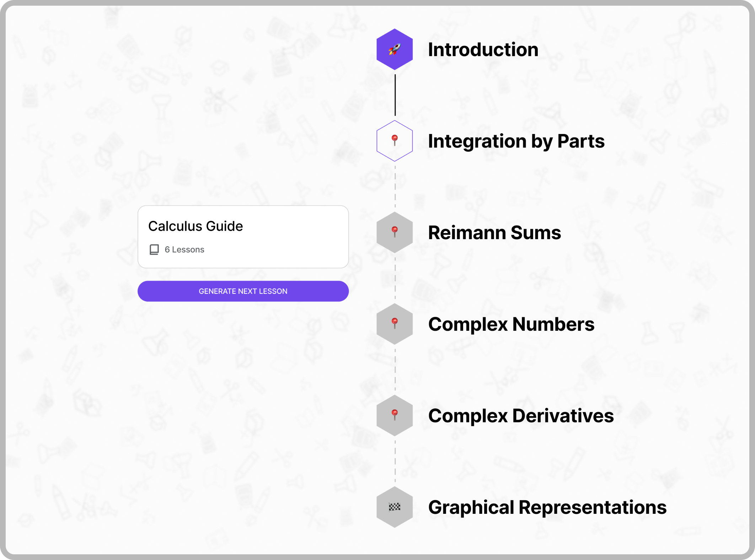The height and width of the screenshot is (560, 755).
Task: Open the Complex Numbers lesson title
Action: point(512,324)
